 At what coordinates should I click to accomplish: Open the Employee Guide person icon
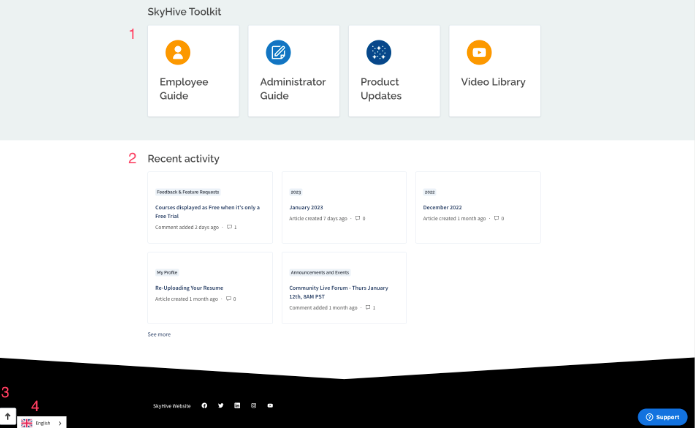pyautogui.click(x=178, y=52)
